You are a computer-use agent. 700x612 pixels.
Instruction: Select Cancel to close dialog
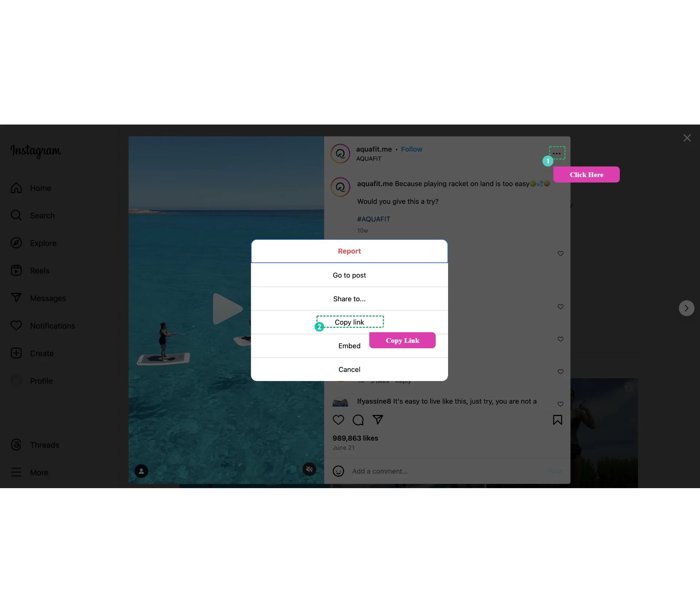click(x=349, y=369)
